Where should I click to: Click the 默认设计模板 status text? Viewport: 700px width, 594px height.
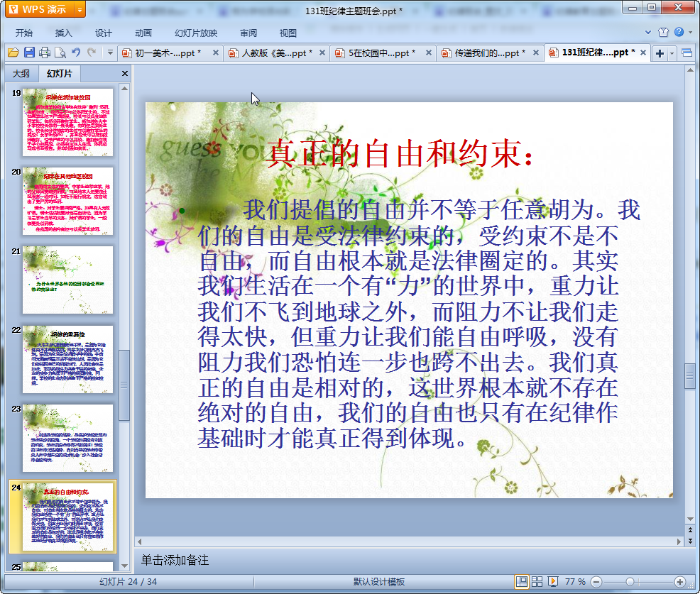pyautogui.click(x=378, y=581)
